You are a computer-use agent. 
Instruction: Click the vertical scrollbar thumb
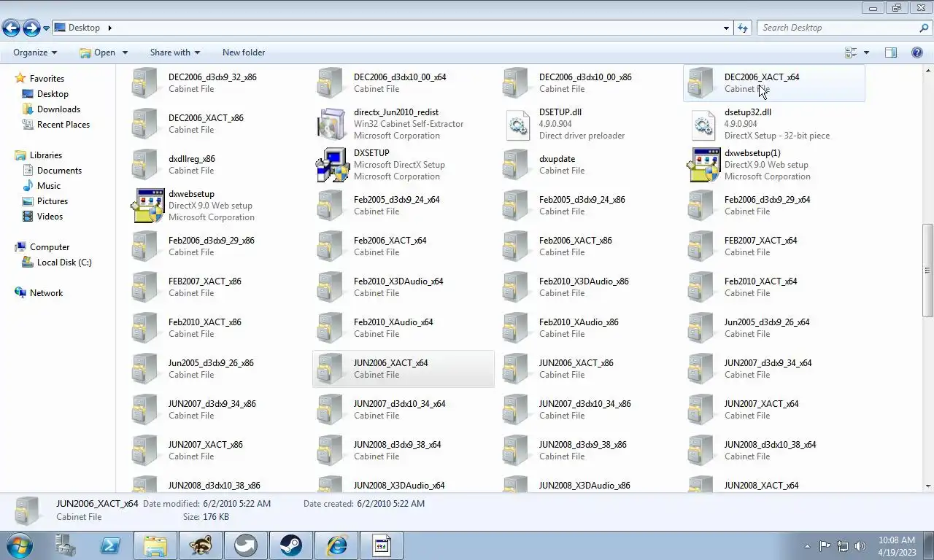pyautogui.click(x=928, y=270)
